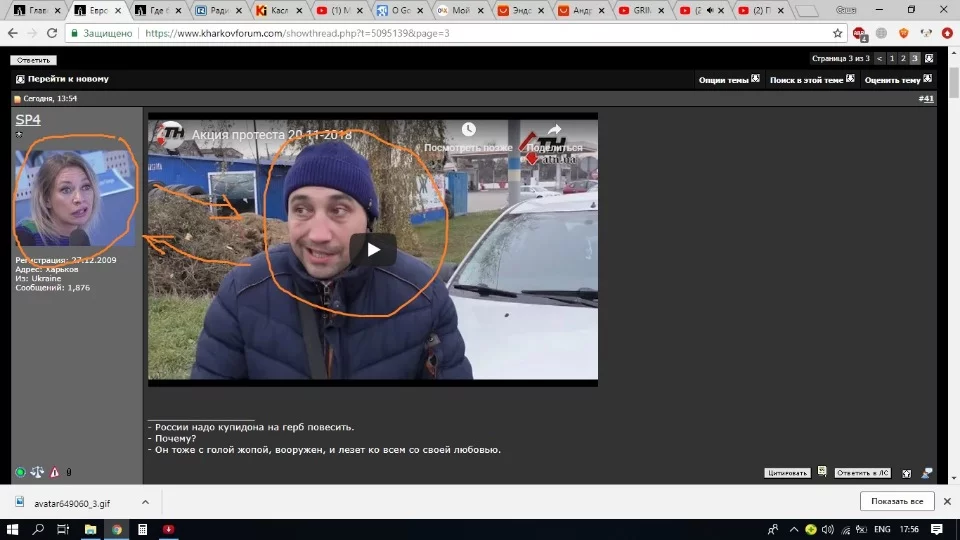Open the Оценить тему dropdown
Viewport: 960px width, 540px height.
pos(898,80)
